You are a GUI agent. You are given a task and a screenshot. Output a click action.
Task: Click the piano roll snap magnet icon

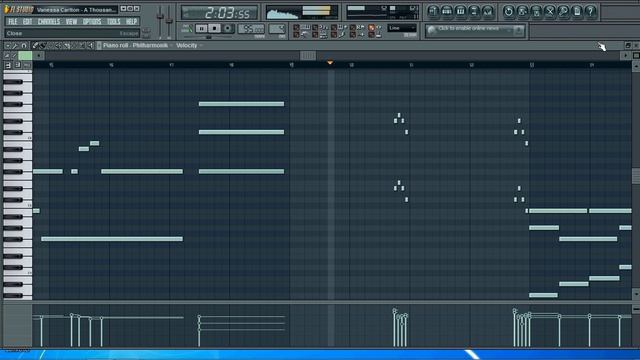point(24,46)
